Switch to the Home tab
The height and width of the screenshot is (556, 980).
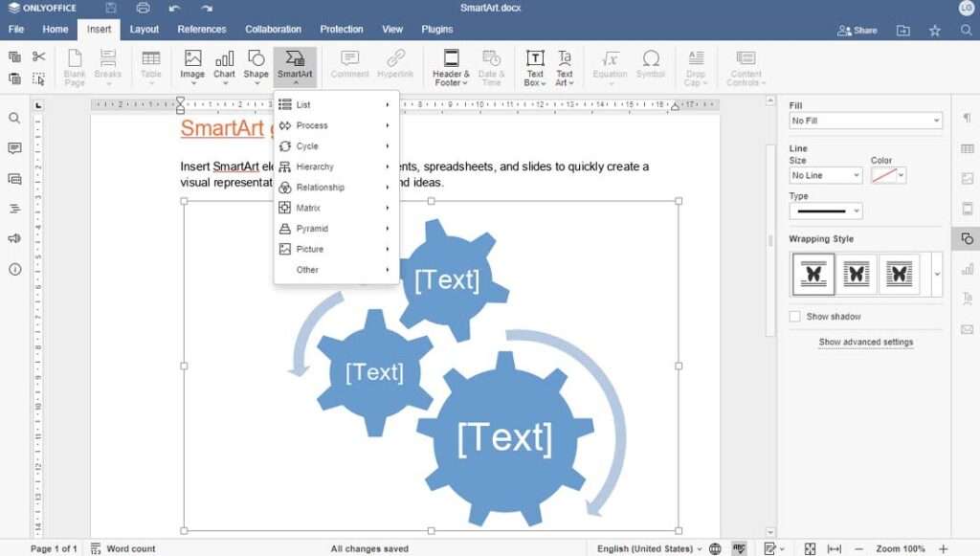coord(55,30)
